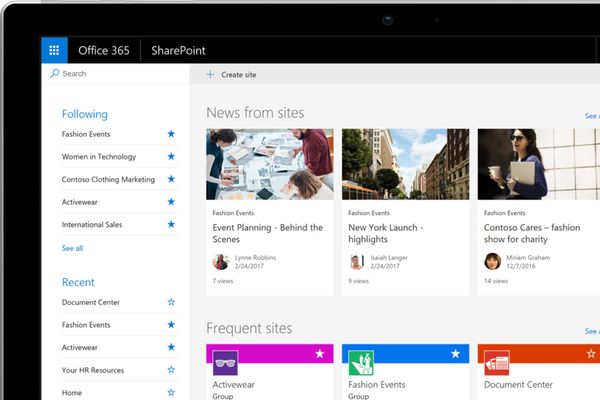600x400 pixels.
Task: Follow Document Center in Recent list
Action: point(171,302)
